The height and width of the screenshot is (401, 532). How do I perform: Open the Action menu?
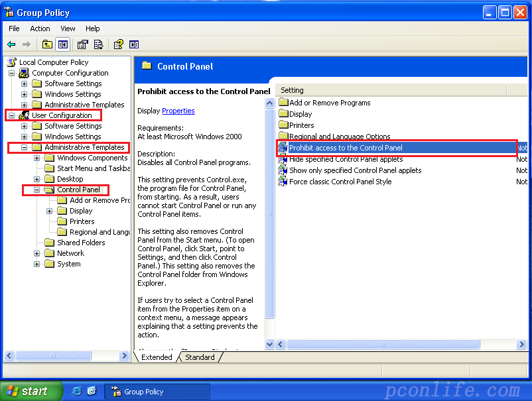coord(40,29)
